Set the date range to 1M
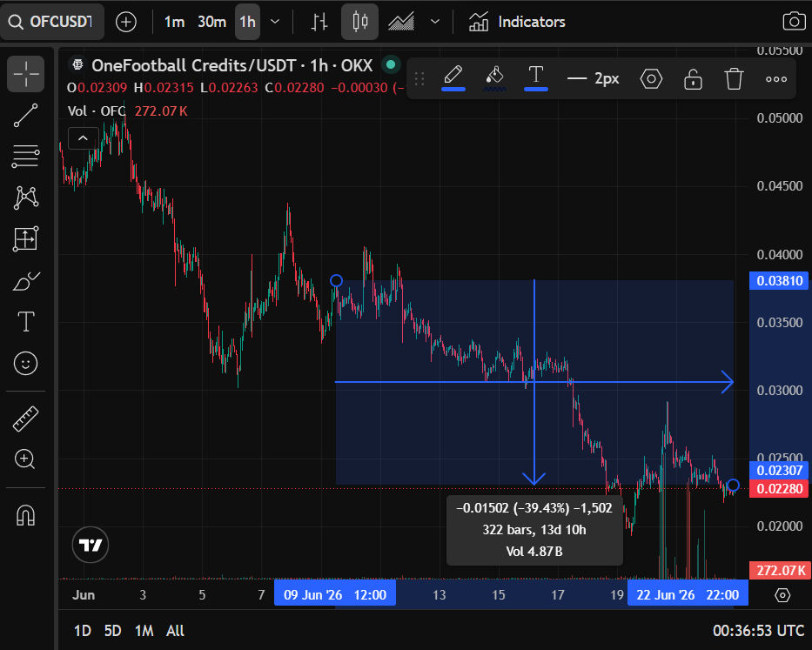 pos(144,631)
